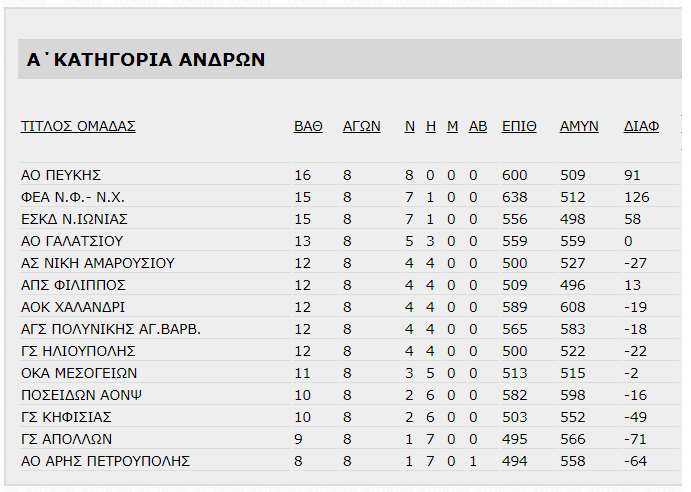Select ΑΟ ΓΑΛΑΤΣΙΟΥ in the standings
The width and height of the screenshot is (691, 492).
pyautogui.click(x=72, y=241)
